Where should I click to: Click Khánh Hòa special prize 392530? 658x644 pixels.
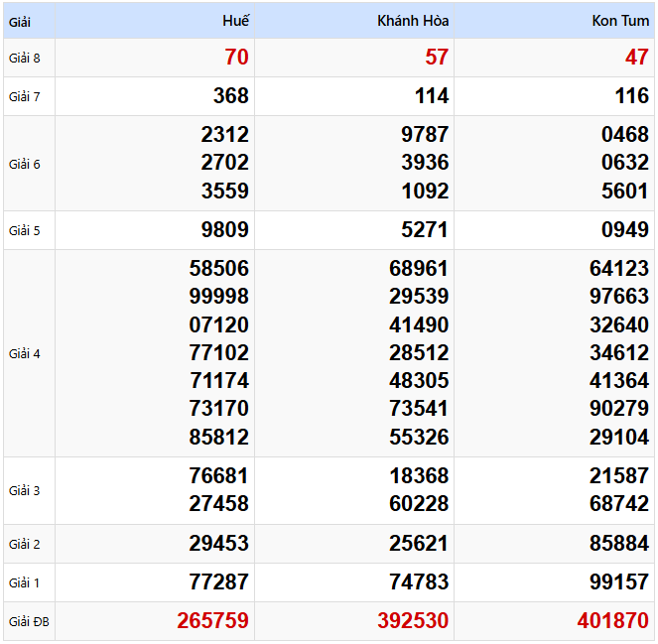coord(413,621)
